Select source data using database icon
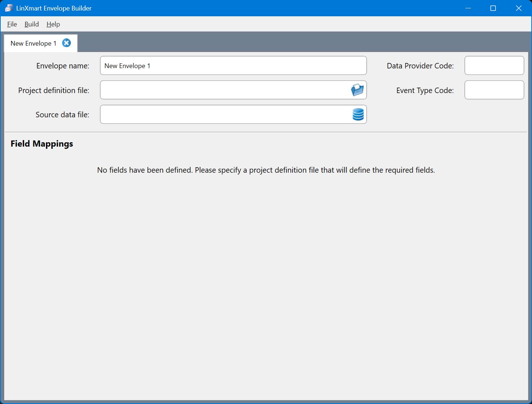 point(358,114)
